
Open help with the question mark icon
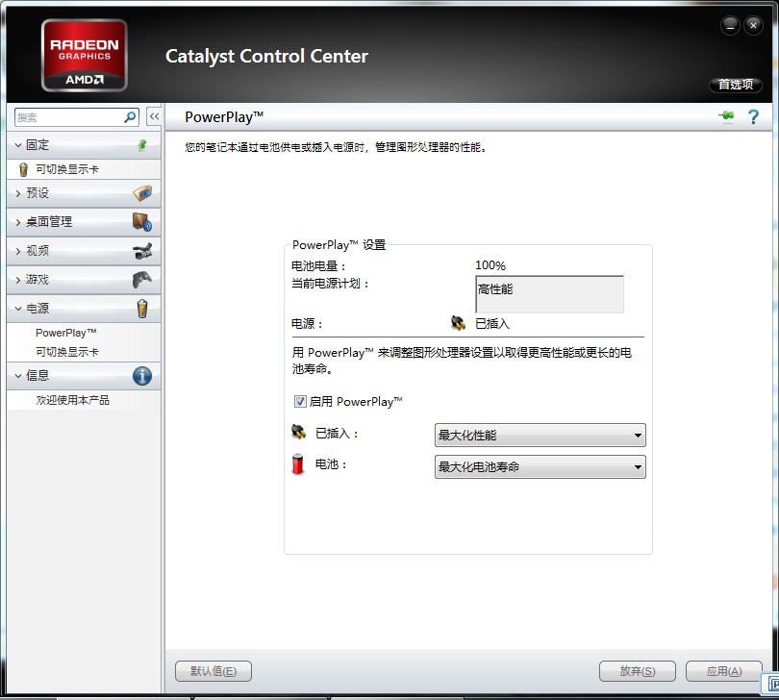click(753, 116)
